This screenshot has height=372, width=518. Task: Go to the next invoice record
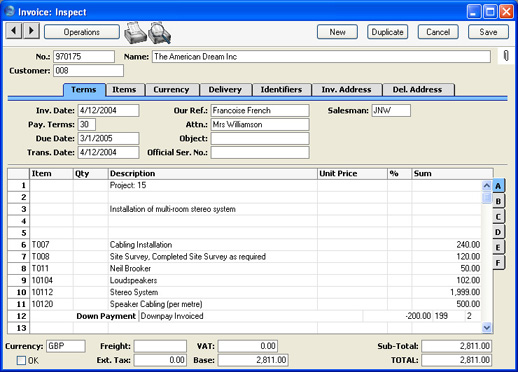click(x=31, y=31)
